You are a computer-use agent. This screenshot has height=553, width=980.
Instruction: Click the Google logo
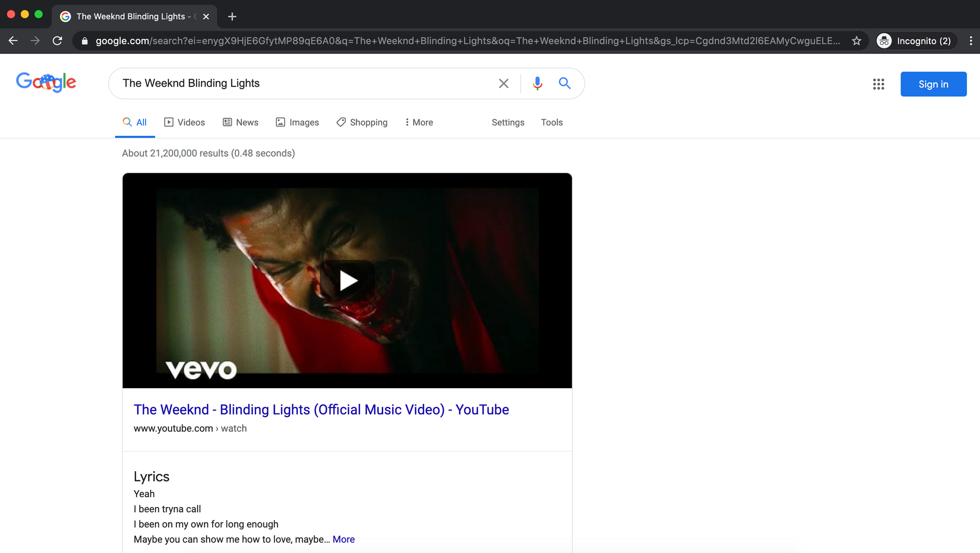pos(46,82)
